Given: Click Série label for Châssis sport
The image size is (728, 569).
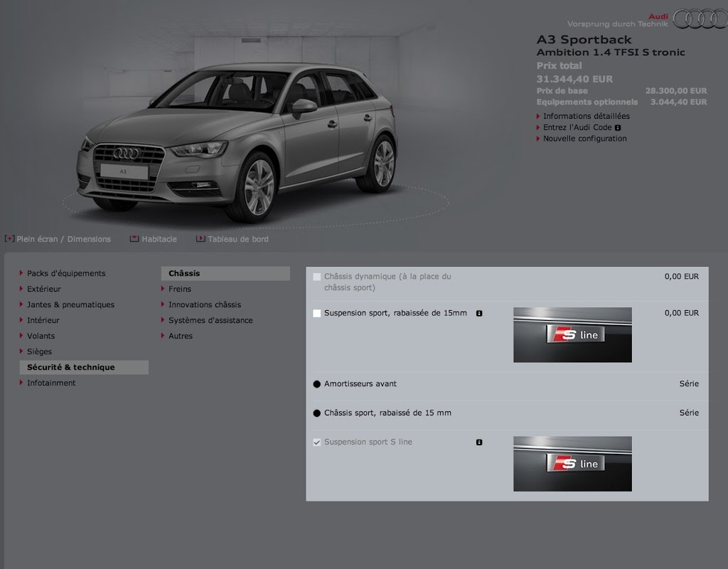Looking at the screenshot, I should (x=689, y=413).
